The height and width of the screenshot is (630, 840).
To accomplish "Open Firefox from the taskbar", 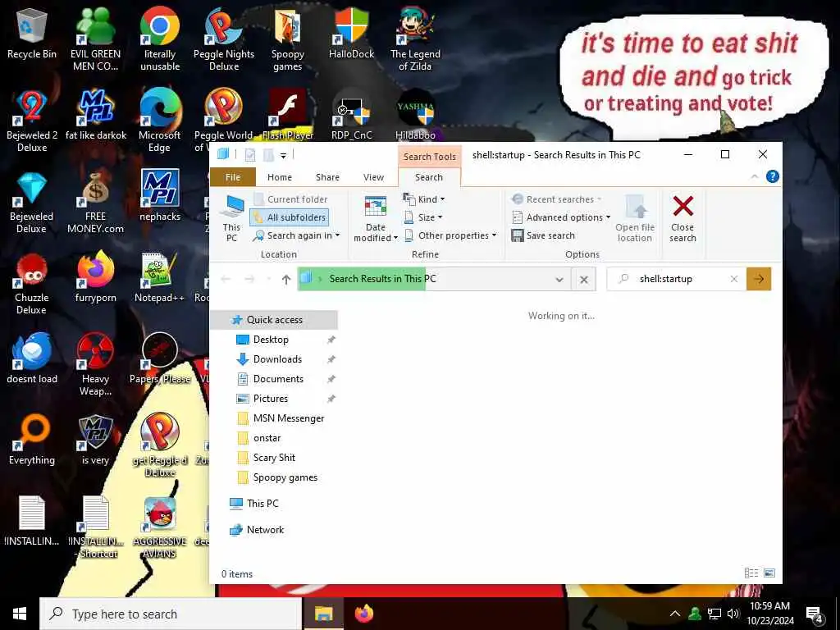I will pos(363,614).
